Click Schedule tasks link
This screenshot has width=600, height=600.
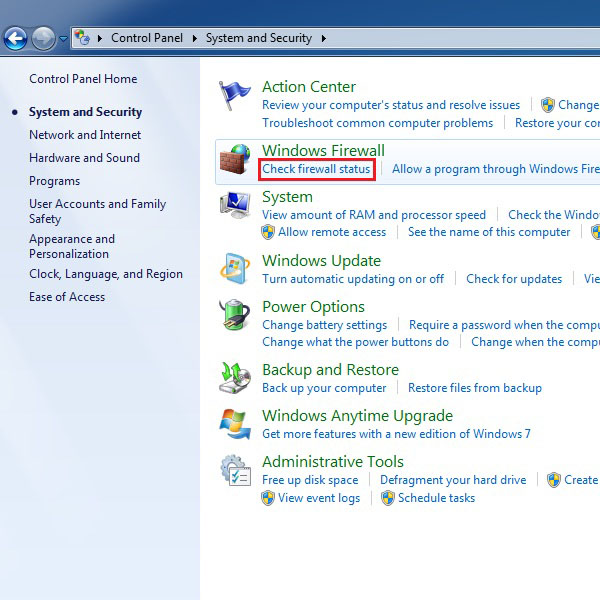[436, 498]
